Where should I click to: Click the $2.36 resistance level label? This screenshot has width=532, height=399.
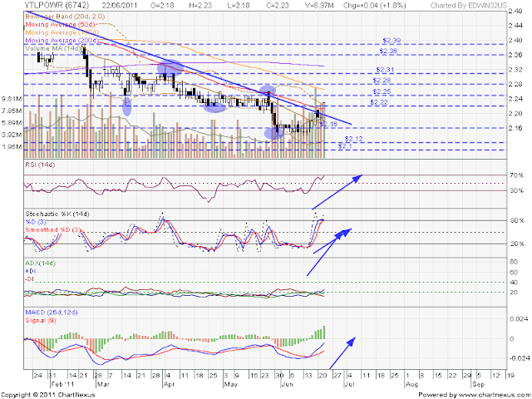pyautogui.click(x=388, y=51)
